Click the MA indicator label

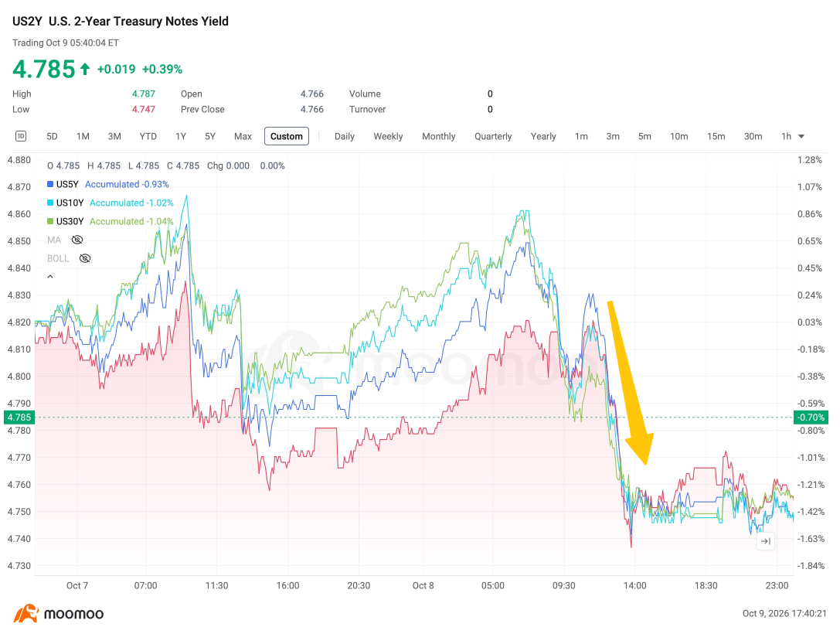coord(54,240)
